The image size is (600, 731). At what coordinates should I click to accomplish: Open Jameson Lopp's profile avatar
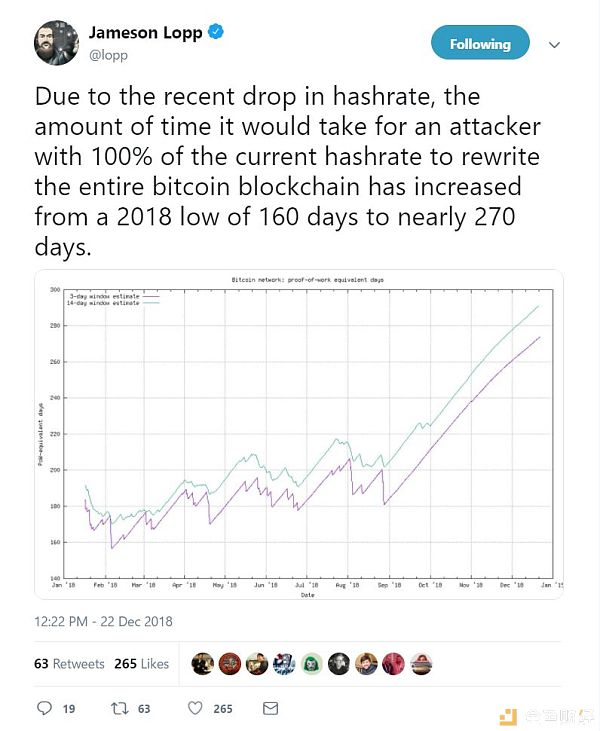click(56, 42)
